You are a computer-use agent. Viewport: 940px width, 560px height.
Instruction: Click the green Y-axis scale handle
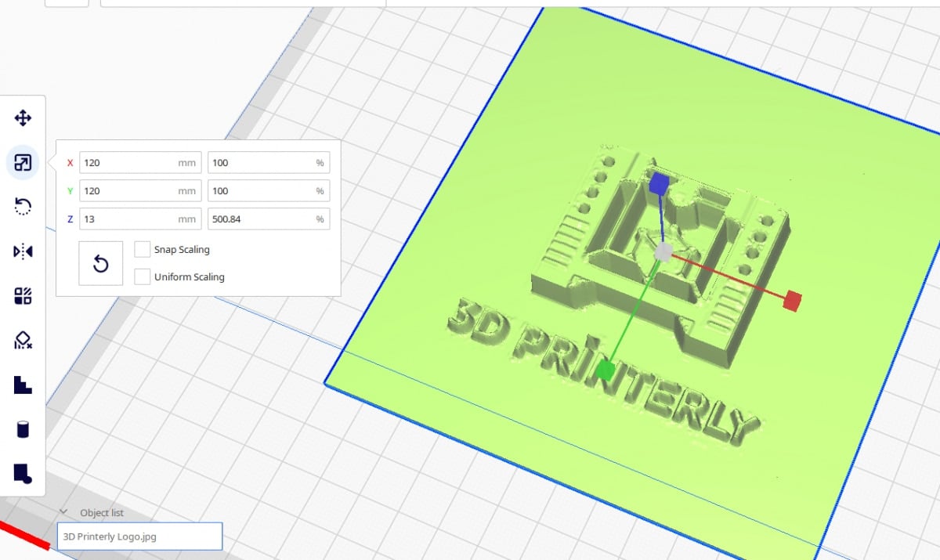[604, 370]
